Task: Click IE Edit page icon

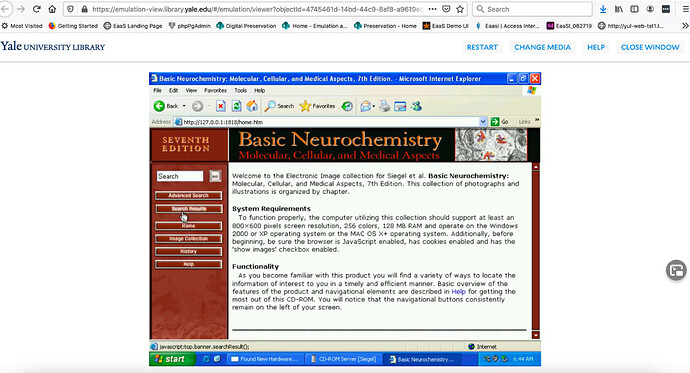Action: point(400,106)
